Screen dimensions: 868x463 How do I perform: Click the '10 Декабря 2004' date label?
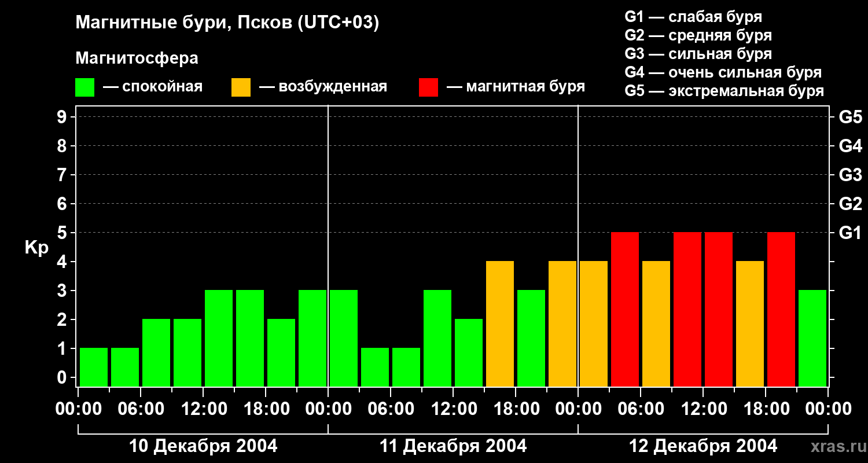click(x=203, y=446)
